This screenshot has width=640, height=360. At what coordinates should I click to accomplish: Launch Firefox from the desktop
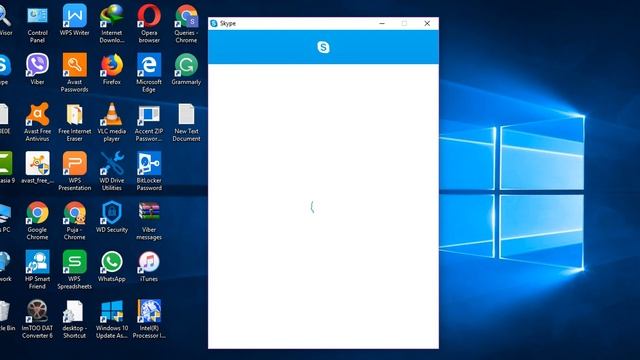coord(112,65)
